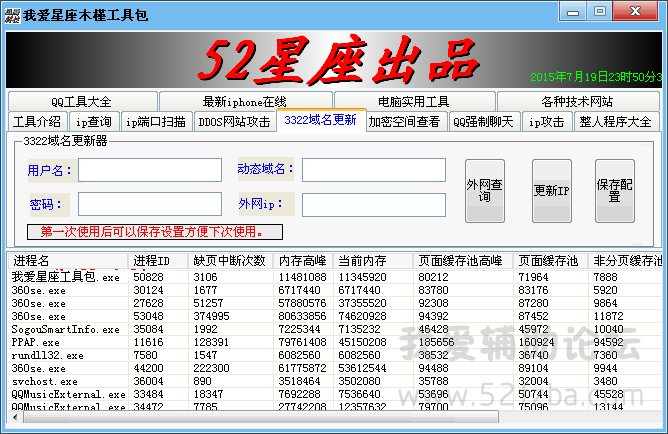
Task: Switch to QQ强制聊天 tab
Action: 484,122
